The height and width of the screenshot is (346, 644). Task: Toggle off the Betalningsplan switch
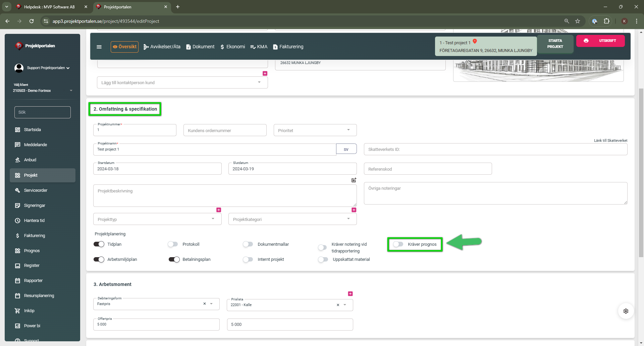point(174,259)
